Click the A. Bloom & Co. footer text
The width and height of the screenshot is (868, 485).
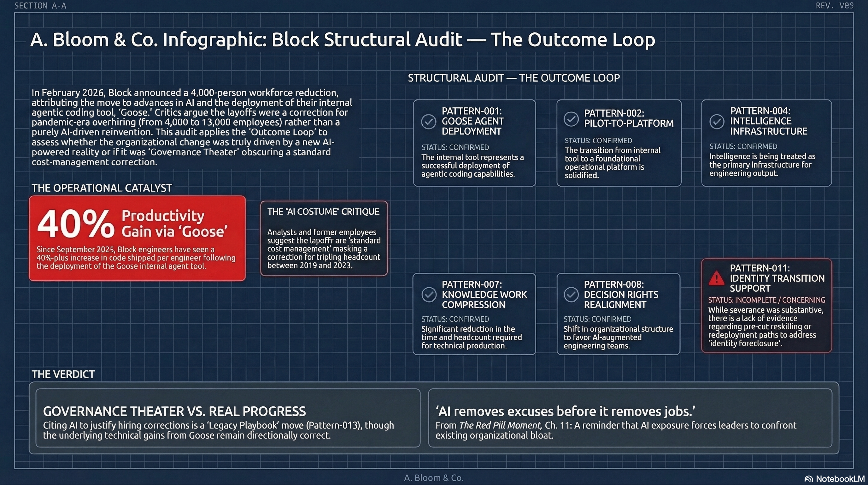tap(434, 478)
